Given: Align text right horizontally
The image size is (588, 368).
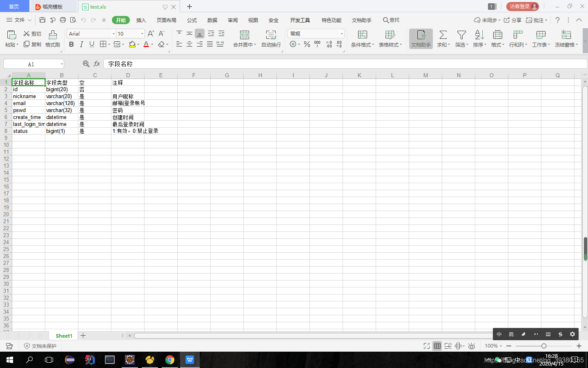Looking at the screenshot, I should click(200, 44).
